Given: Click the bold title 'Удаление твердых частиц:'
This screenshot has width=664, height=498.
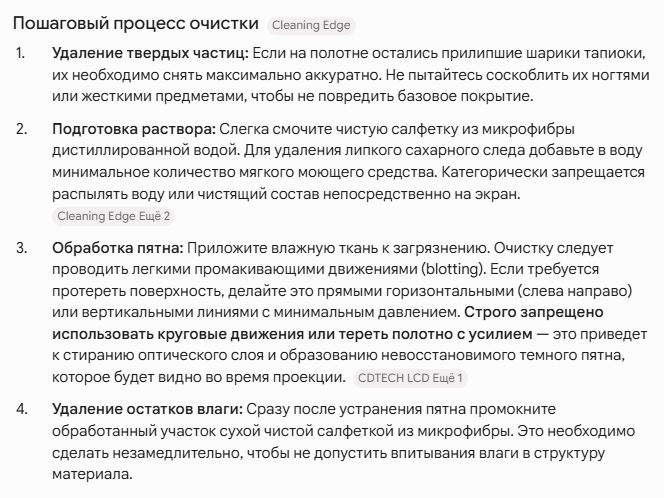Looking at the screenshot, I should 150,53.
